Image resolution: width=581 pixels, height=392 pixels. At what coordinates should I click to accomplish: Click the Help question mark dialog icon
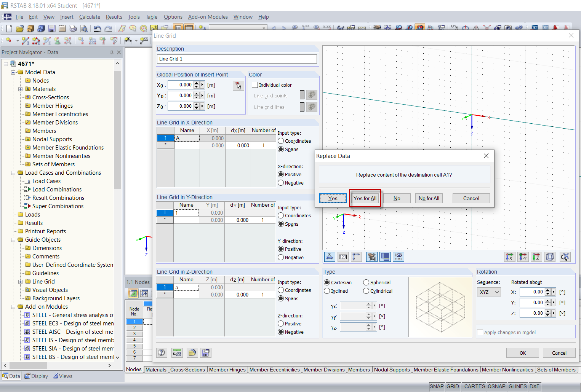coord(162,353)
